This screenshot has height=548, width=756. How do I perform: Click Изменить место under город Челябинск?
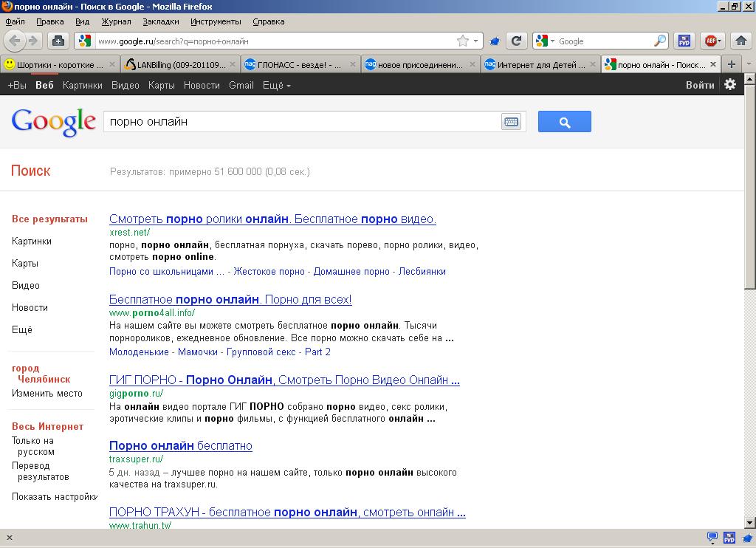pyautogui.click(x=47, y=394)
